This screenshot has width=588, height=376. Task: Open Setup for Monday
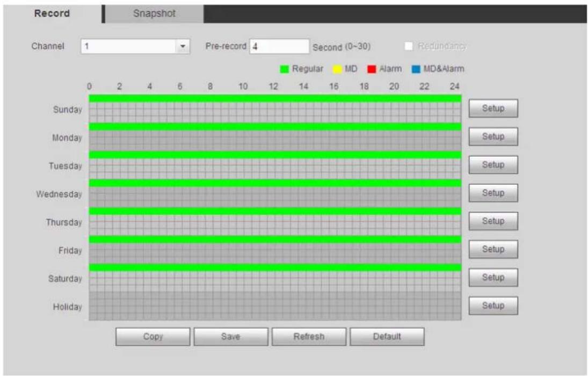[x=493, y=136]
